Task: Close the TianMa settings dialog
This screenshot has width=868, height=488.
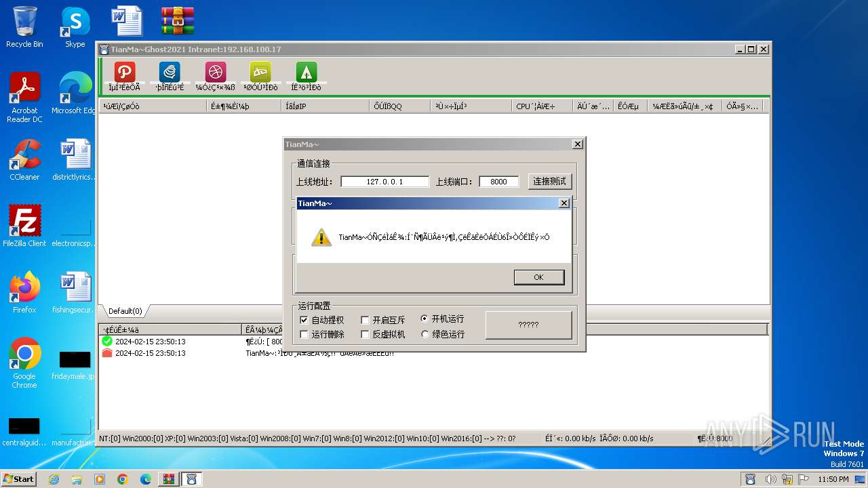Action: [x=577, y=144]
